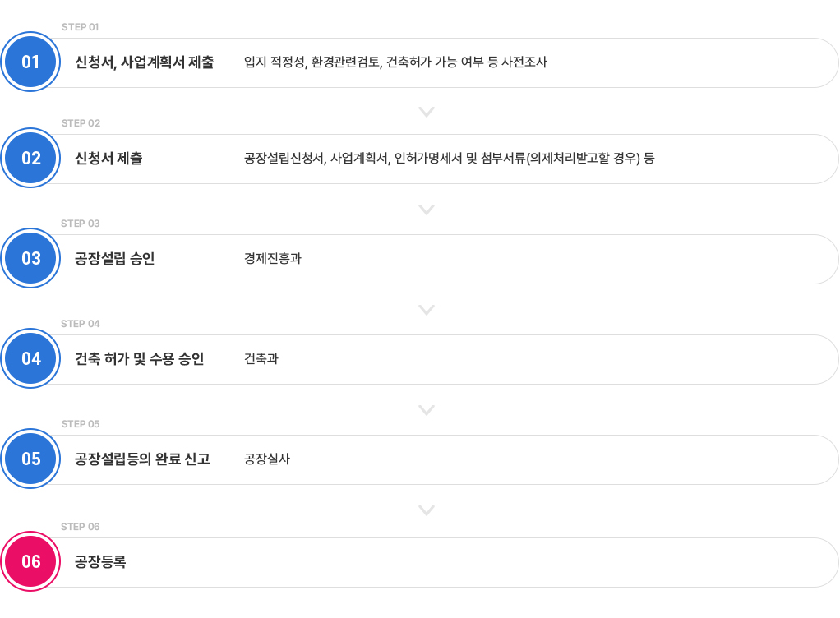Select the 신청서, 사업계획서 제출 title
Viewport: 840px width, 618px height.
144,62
